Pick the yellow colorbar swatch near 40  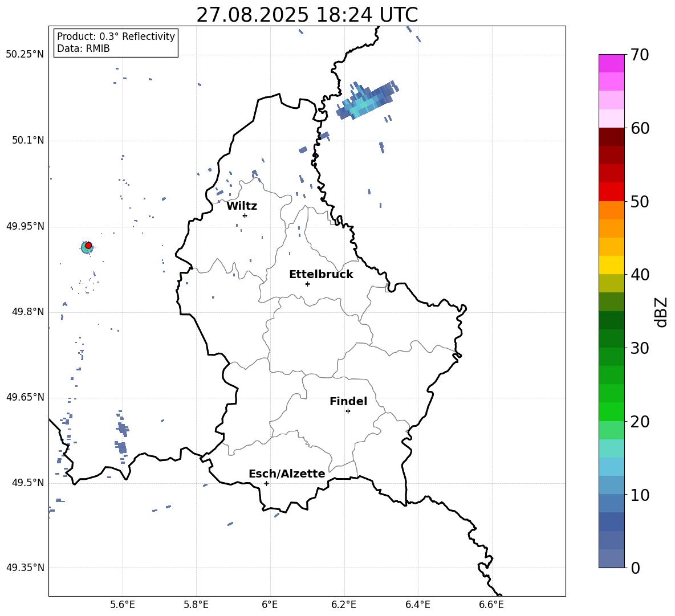coord(612,265)
